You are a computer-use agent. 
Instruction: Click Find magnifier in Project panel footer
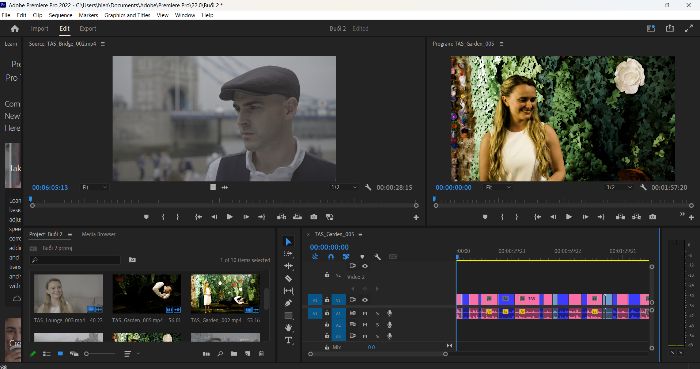220,354
